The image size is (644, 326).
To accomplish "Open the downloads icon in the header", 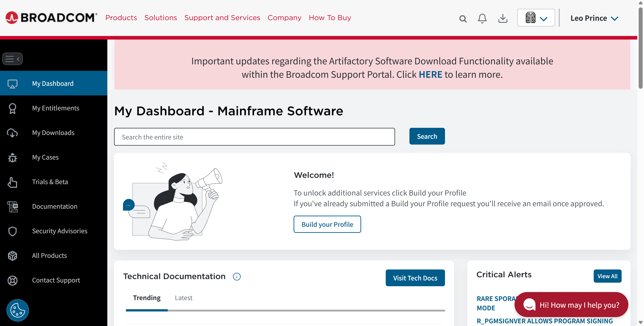I will coord(503,18).
